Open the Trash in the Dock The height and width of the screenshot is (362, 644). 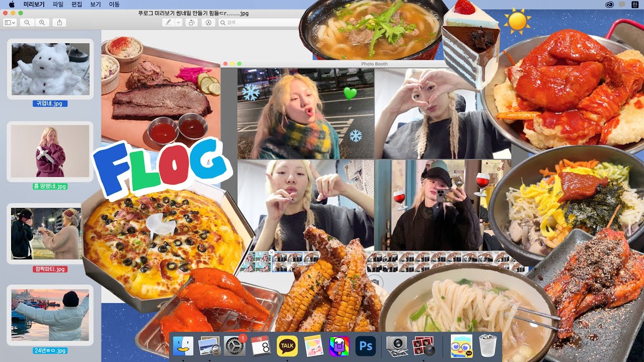[x=487, y=346]
